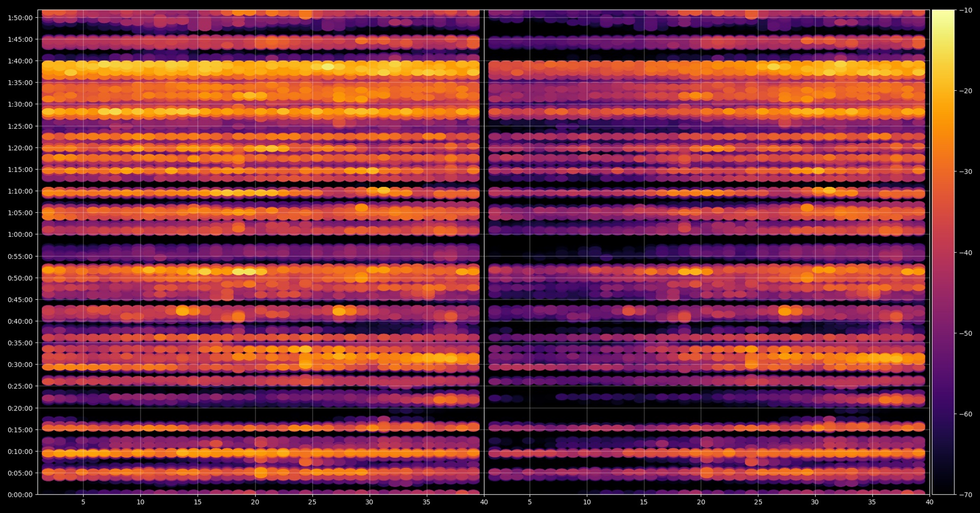The width and height of the screenshot is (980, 513).
Task: Click x-axis tick 5 of the left heatmap
Action: click(83, 502)
